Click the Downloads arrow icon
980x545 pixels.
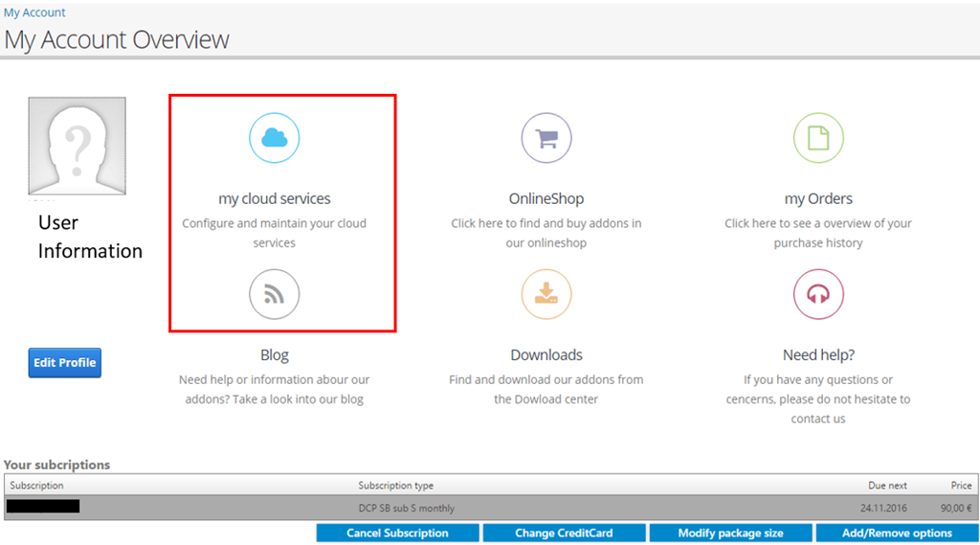click(x=546, y=294)
